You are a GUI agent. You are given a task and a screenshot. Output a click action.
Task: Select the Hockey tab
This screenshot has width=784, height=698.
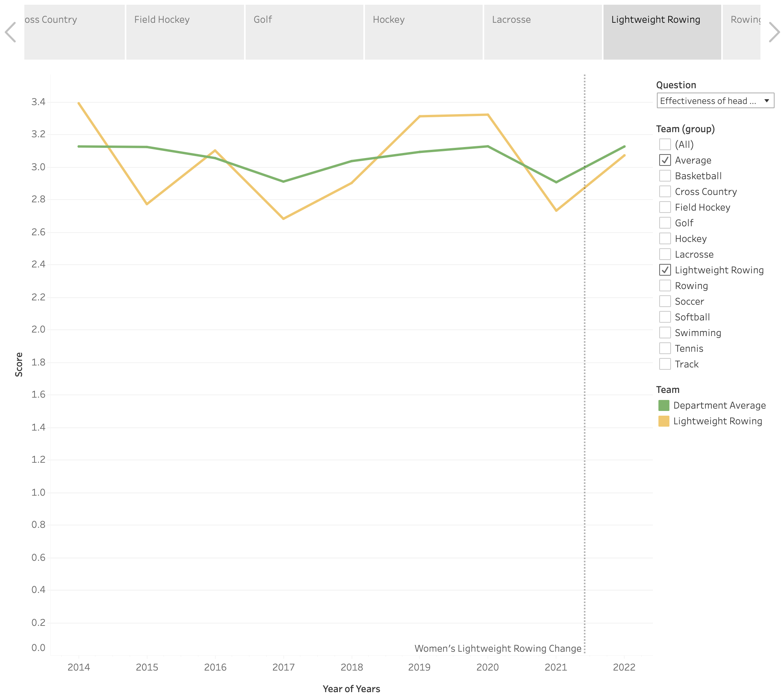coord(423,32)
